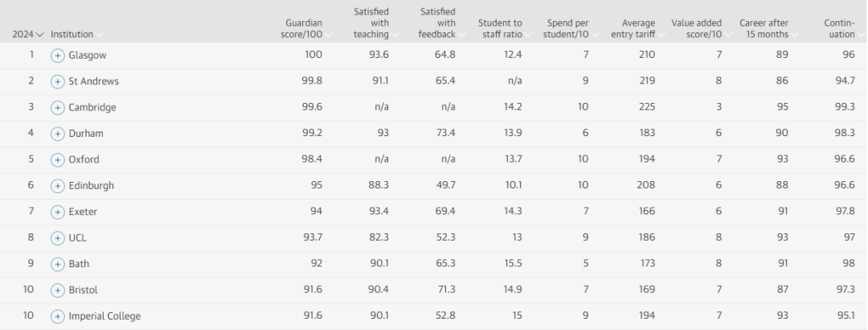This screenshot has width=868, height=330.
Task: Click the Bath institution name
Action: tap(79, 263)
